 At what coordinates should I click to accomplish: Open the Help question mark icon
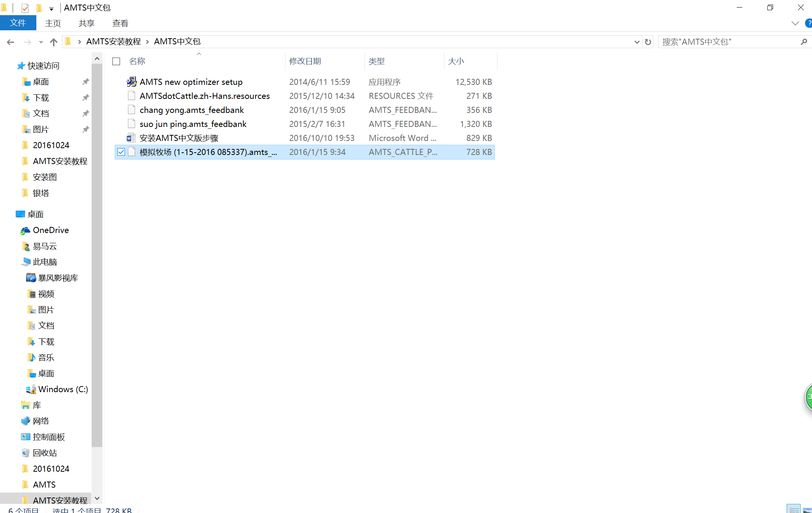coord(808,23)
